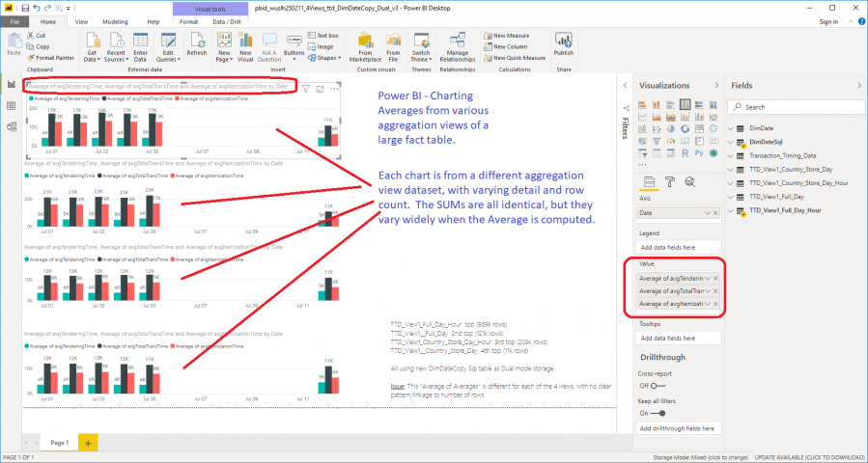Viewport: 868px width, 463px height.
Task: Collapse the Visualizations pane
Action: 716,85
